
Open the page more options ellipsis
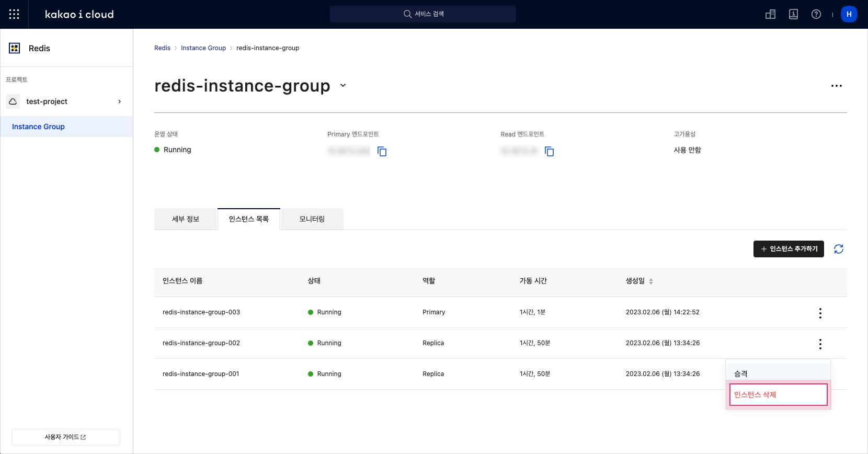(837, 86)
